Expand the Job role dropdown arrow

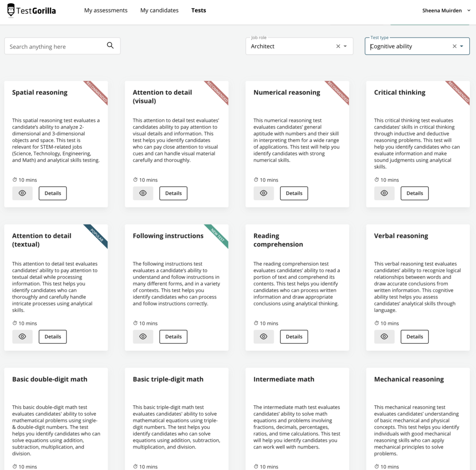click(345, 46)
